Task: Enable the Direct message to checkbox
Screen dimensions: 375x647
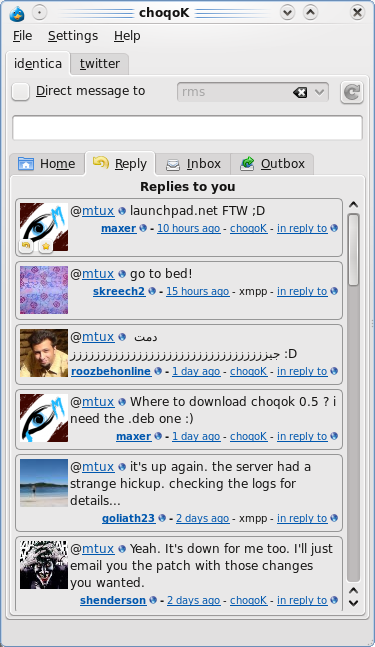Action: [20, 92]
